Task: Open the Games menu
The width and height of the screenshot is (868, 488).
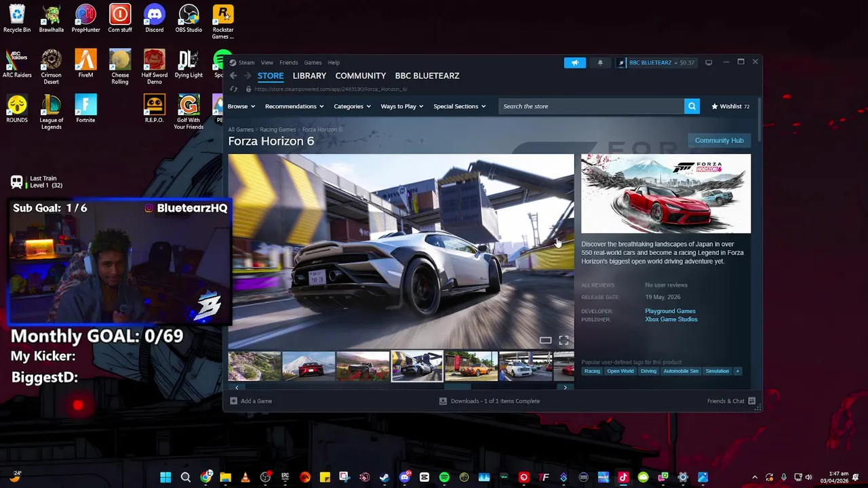Action: [x=313, y=62]
